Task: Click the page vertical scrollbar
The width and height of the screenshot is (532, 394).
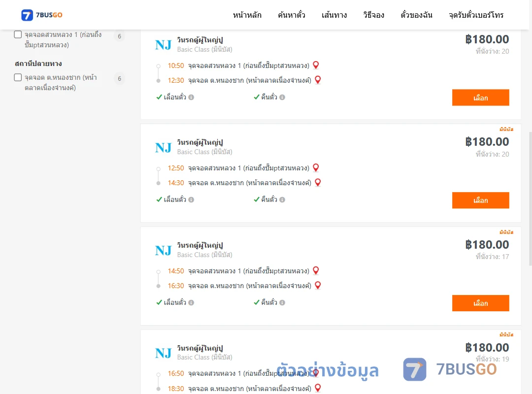Action: coord(530,198)
